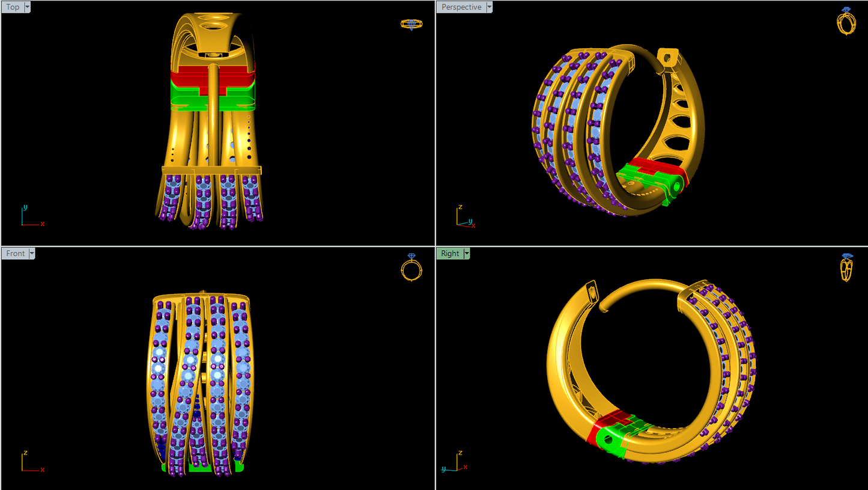This screenshot has height=490, width=868.
Task: Click the highlighted Right viewport title label
Action: pyautogui.click(x=449, y=254)
